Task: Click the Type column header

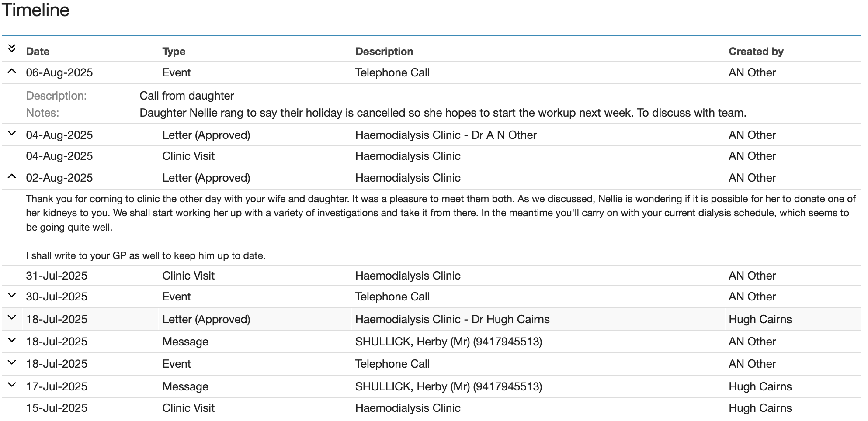Action: click(x=174, y=52)
